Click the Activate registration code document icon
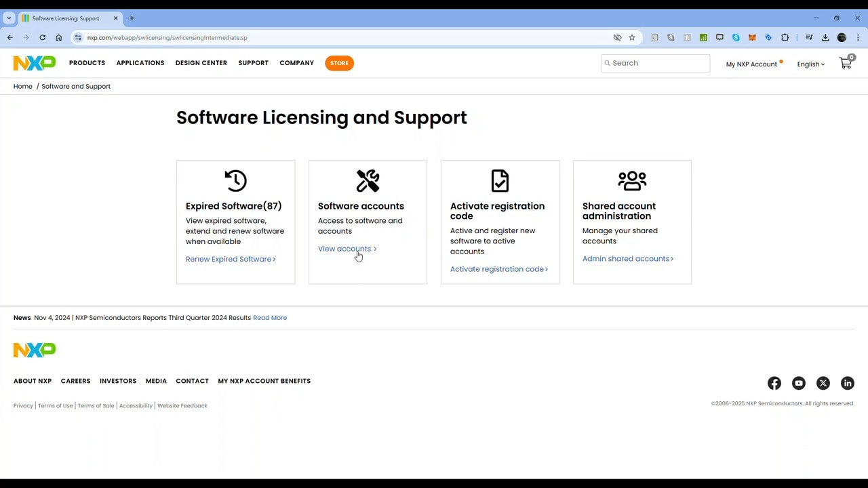This screenshot has height=488, width=868. [500, 181]
